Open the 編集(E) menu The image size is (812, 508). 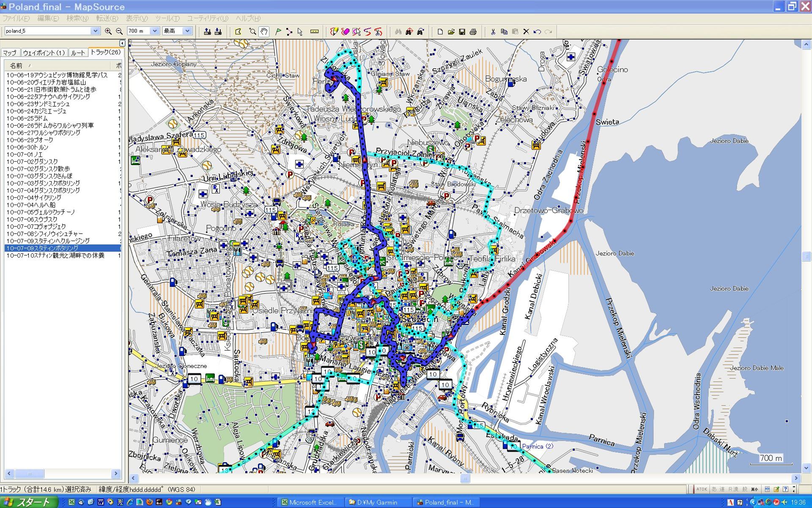pyautogui.click(x=48, y=18)
